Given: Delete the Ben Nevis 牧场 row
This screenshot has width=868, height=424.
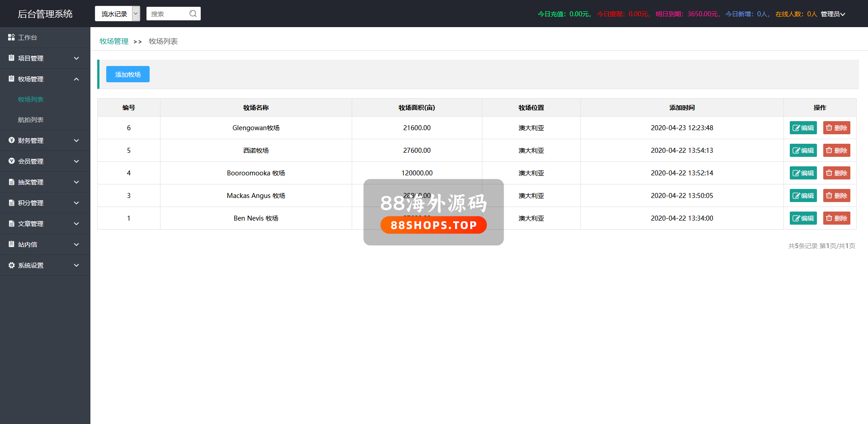Looking at the screenshot, I should pos(836,218).
